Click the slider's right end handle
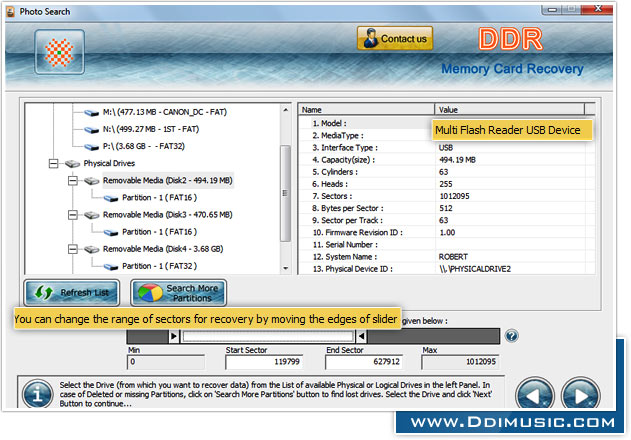This screenshot has height=440, width=631. 361,336
